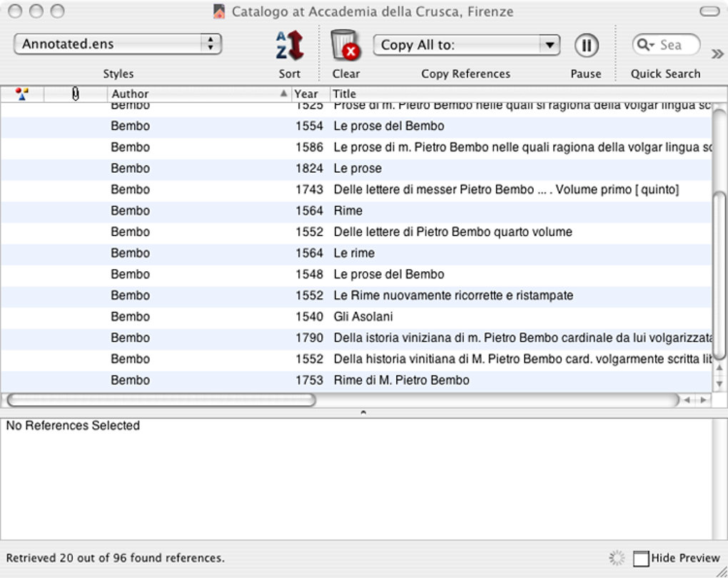Toggle the Hide Preview checkbox
Screen dimensions: 728x578
[641, 558]
